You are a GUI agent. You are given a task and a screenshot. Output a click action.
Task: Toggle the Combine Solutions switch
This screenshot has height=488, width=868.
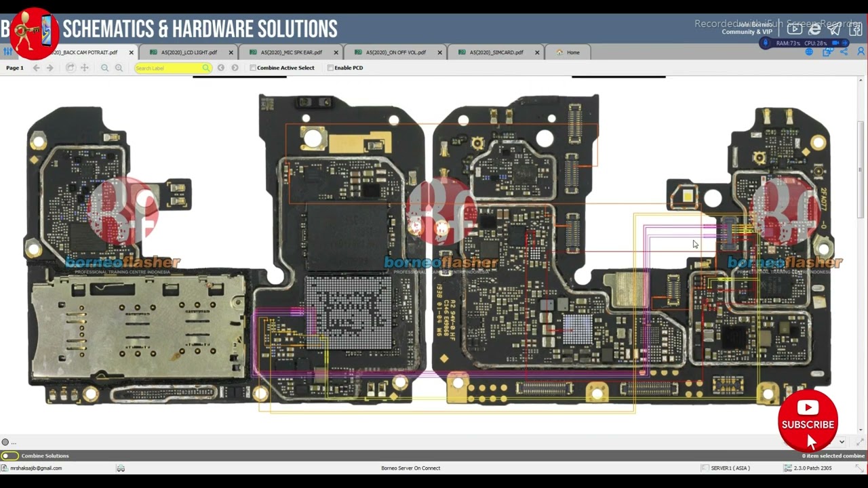pyautogui.click(x=9, y=456)
